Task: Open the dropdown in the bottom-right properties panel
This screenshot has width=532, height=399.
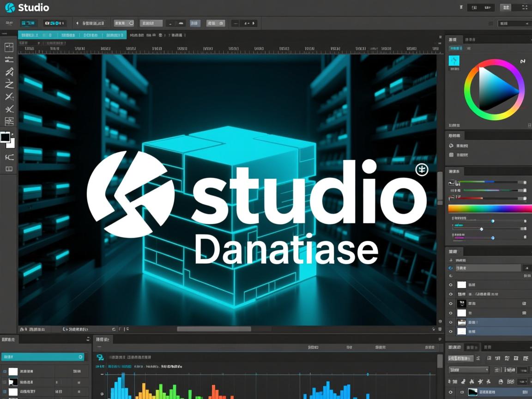Action: (x=468, y=369)
